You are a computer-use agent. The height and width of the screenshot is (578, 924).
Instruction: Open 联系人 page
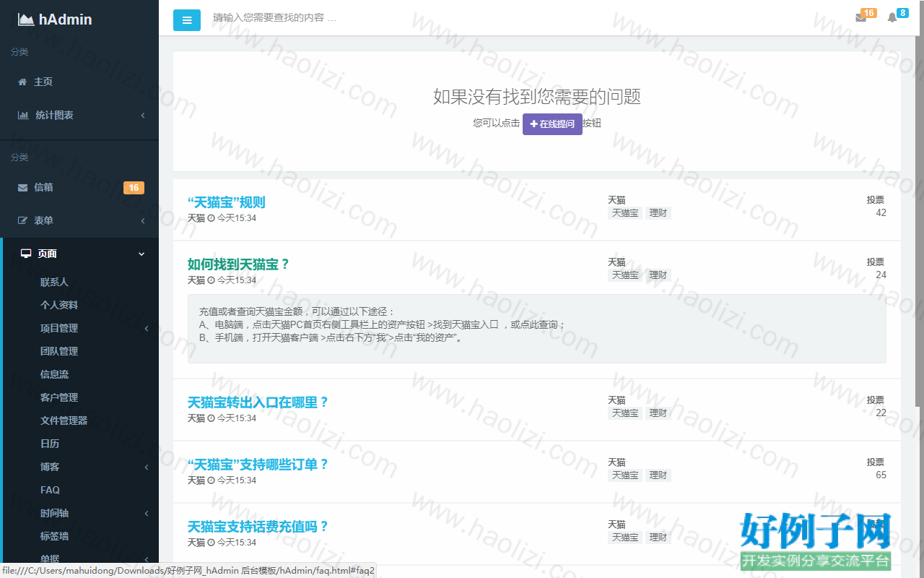point(54,282)
